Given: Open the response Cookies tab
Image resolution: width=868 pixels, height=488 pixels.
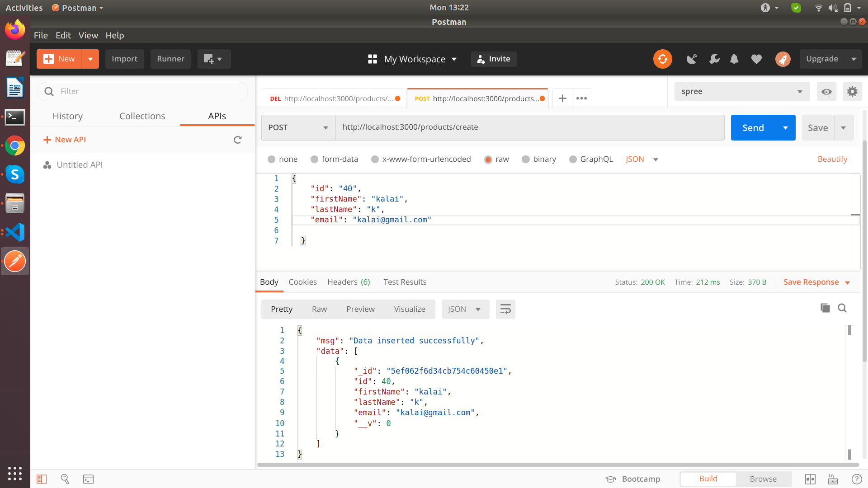Looking at the screenshot, I should [x=302, y=282].
